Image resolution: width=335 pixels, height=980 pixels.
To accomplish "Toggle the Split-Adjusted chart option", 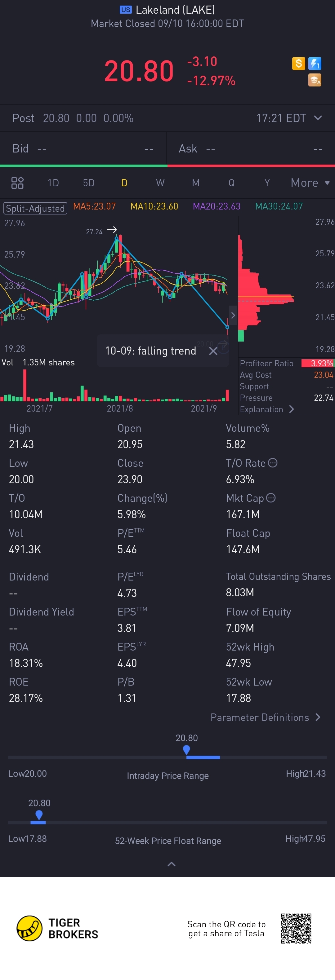I will 35,208.
